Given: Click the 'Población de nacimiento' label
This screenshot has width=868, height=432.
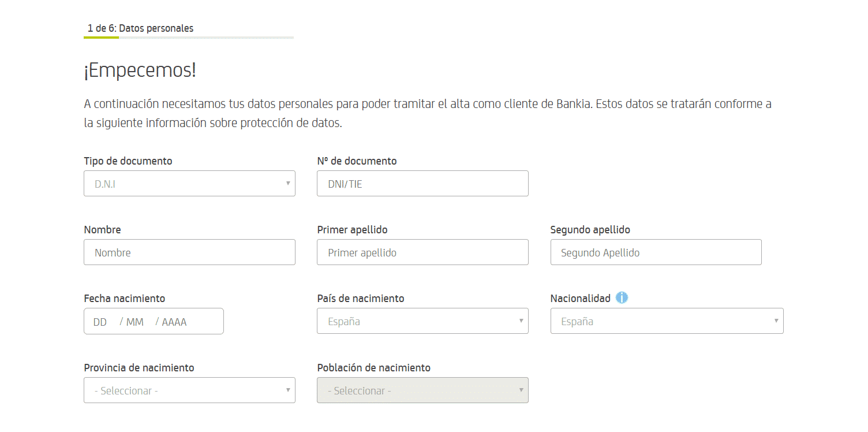Looking at the screenshot, I should point(374,368).
